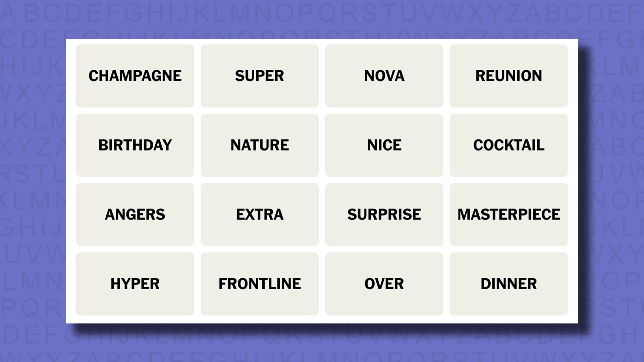Click top-left CHAMPAGNE card area

click(x=135, y=75)
